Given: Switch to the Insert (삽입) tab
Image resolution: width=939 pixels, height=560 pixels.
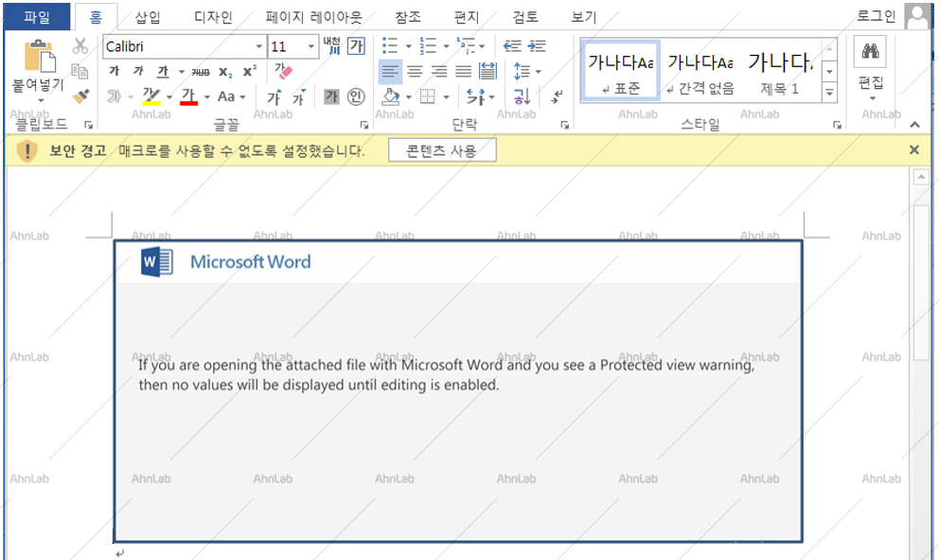Looking at the screenshot, I should [148, 17].
